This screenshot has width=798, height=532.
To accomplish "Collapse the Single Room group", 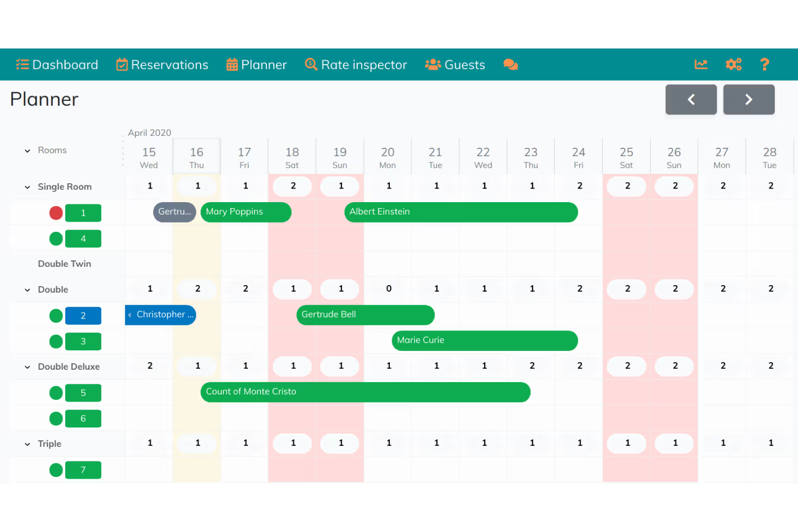I will pos(27,187).
